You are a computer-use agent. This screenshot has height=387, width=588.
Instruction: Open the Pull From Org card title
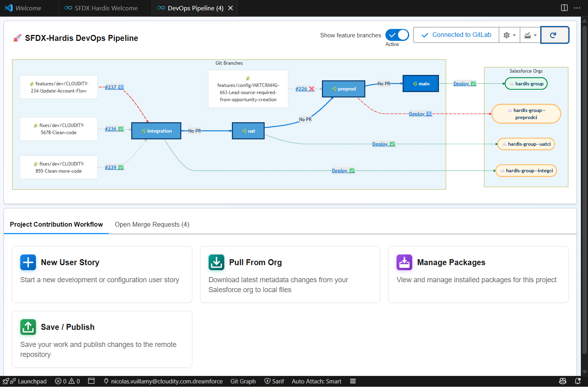point(255,262)
